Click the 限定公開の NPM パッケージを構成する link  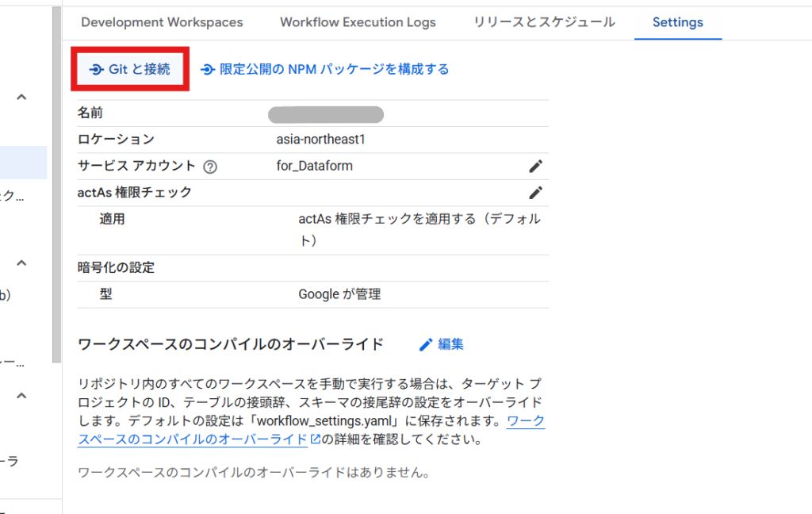(x=334, y=70)
